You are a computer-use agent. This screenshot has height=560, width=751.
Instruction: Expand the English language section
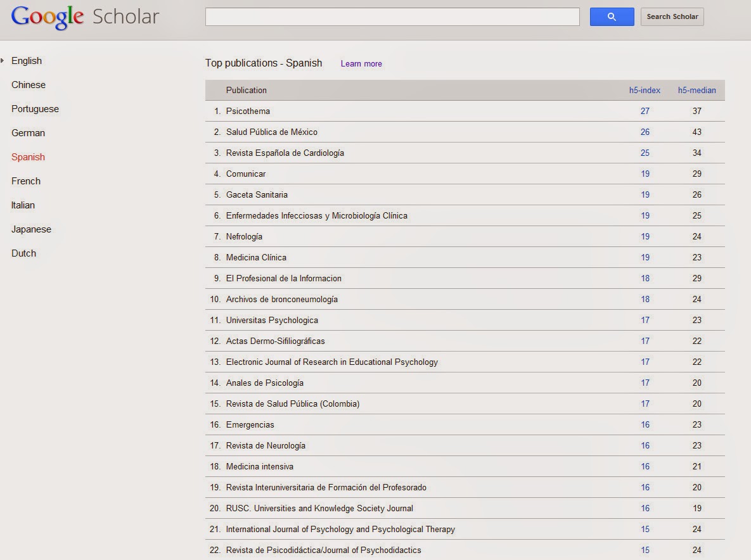coord(26,60)
